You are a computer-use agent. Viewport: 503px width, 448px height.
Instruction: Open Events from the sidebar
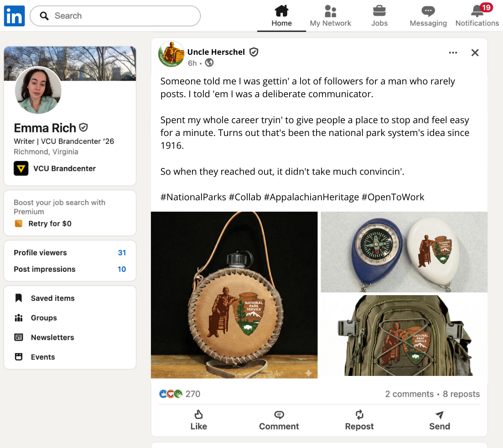43,357
